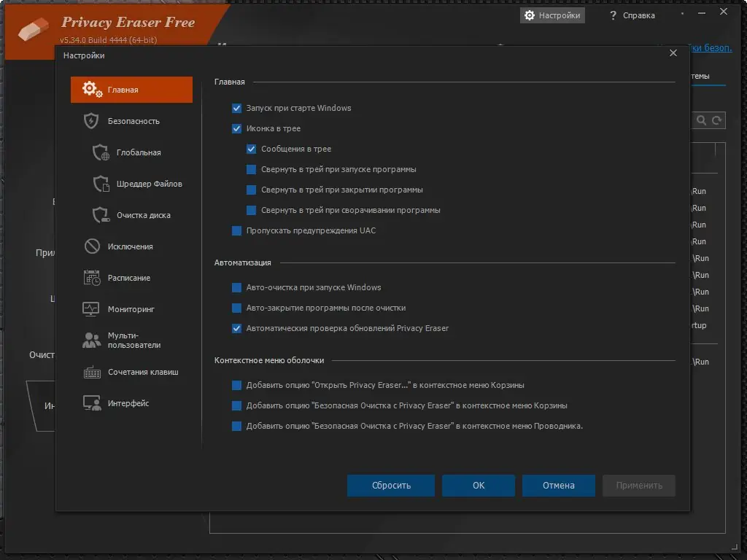747x560 pixels.
Task: Open the Безопасность settings section
Action: 131,121
